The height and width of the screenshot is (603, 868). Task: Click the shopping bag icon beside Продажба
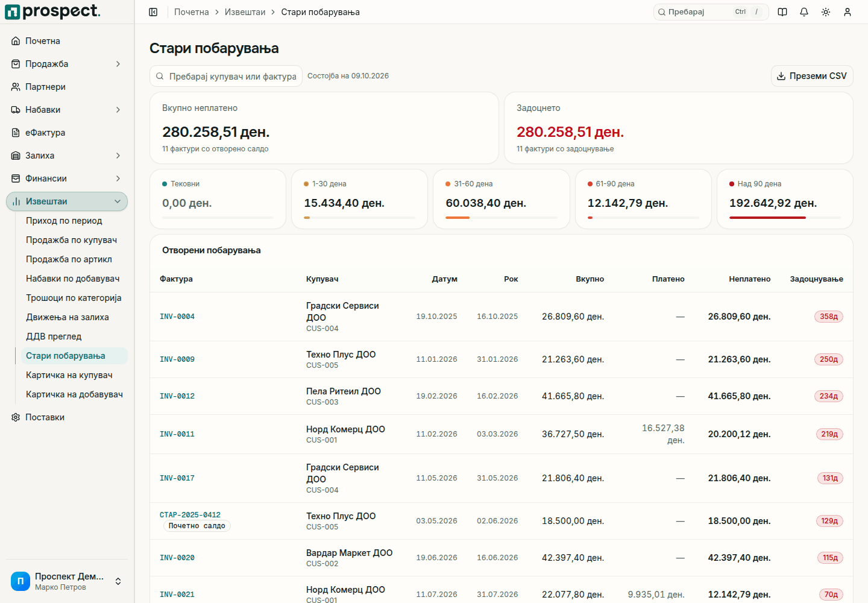click(16, 64)
